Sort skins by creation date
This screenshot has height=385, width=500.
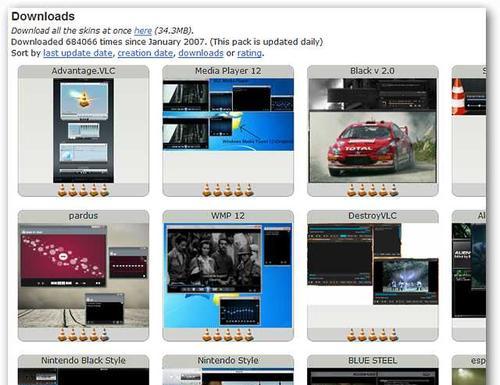coord(145,53)
